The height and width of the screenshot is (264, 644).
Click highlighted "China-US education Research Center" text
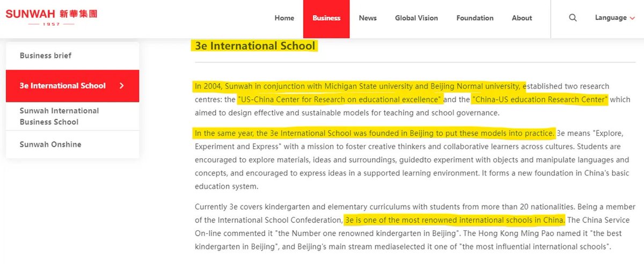point(539,99)
